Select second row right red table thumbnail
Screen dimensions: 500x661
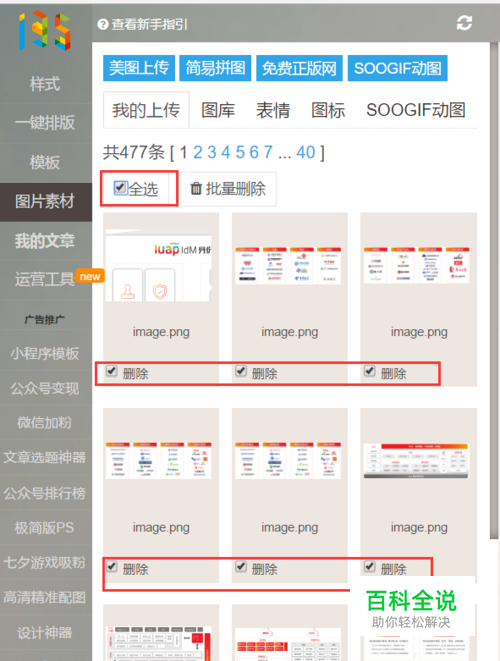click(416, 461)
